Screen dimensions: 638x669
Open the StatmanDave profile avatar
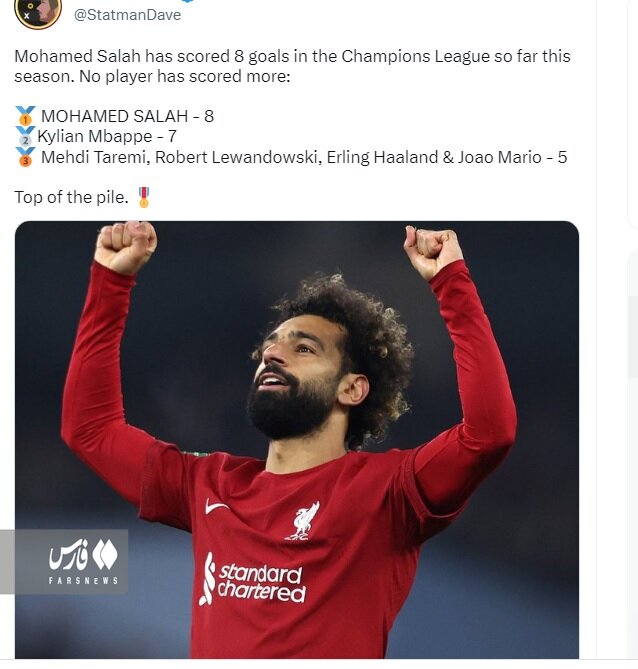click(x=38, y=13)
